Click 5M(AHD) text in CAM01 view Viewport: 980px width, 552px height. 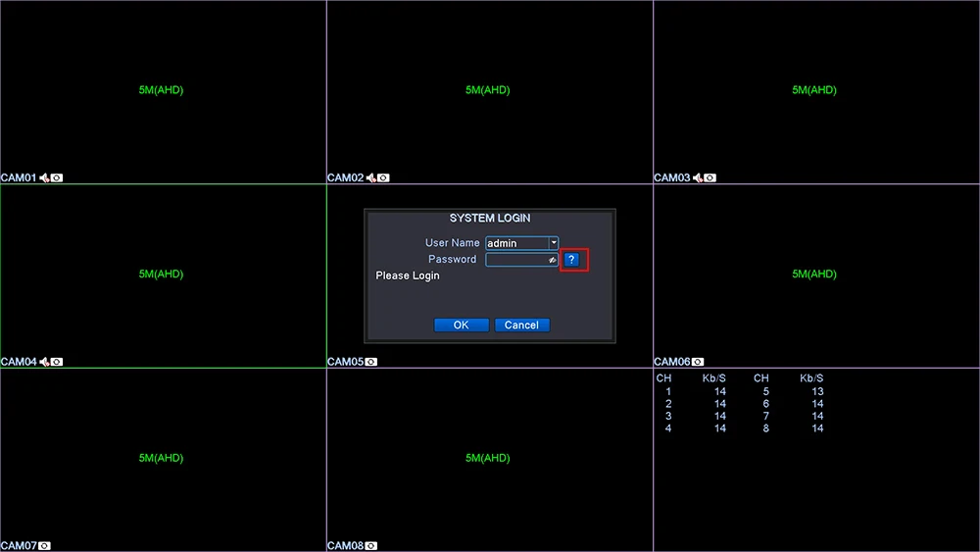(162, 90)
